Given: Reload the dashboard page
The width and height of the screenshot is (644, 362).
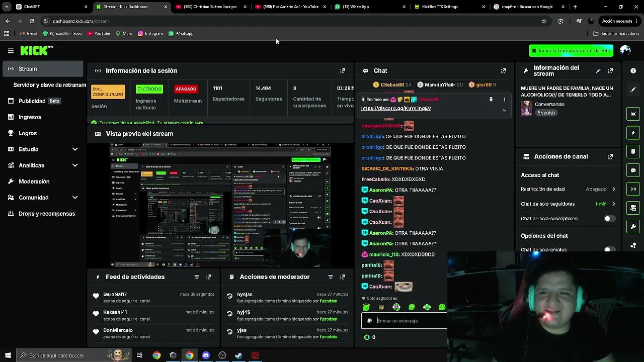Looking at the screenshot, I should click(x=32, y=21).
